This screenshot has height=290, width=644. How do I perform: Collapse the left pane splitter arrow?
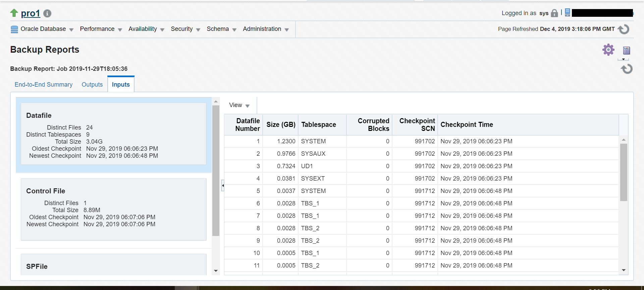[x=223, y=185]
